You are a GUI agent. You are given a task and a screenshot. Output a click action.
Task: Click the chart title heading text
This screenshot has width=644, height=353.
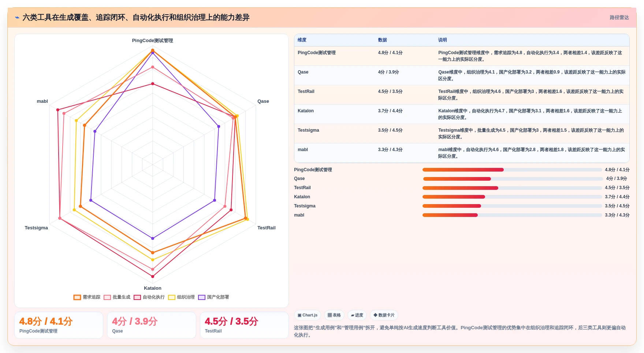point(136,18)
